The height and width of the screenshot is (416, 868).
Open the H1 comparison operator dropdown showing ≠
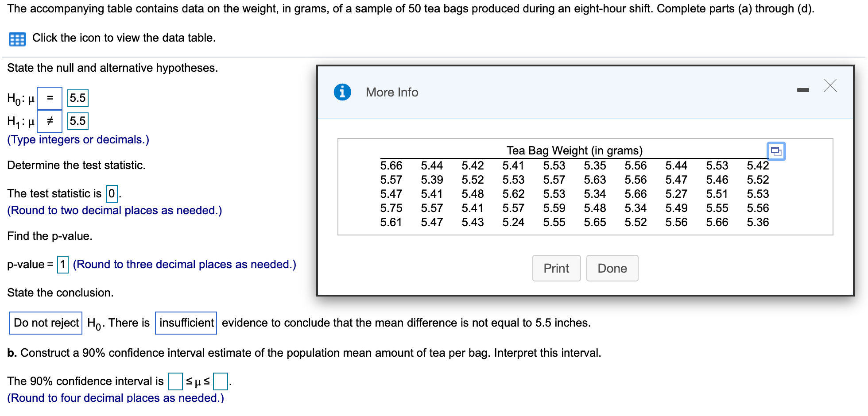point(50,120)
